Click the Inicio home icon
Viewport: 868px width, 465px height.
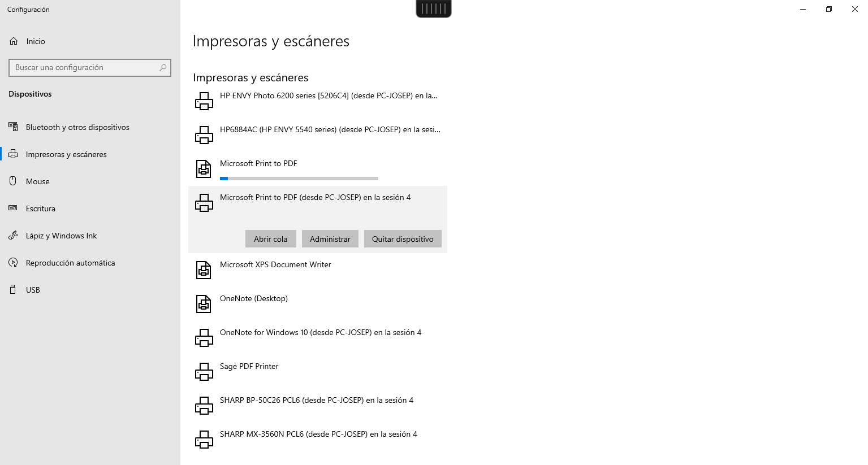coord(14,41)
